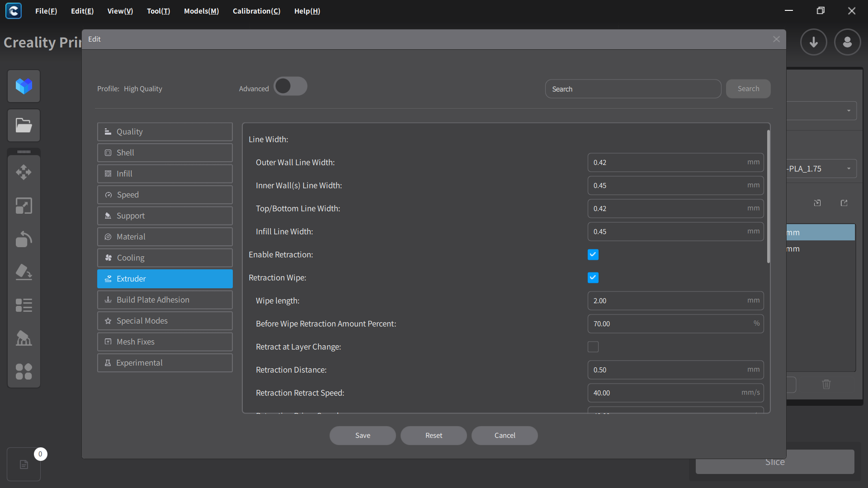Edit the Inner Wall(s) Line Width field
This screenshot has width=868, height=488.
pyautogui.click(x=675, y=185)
